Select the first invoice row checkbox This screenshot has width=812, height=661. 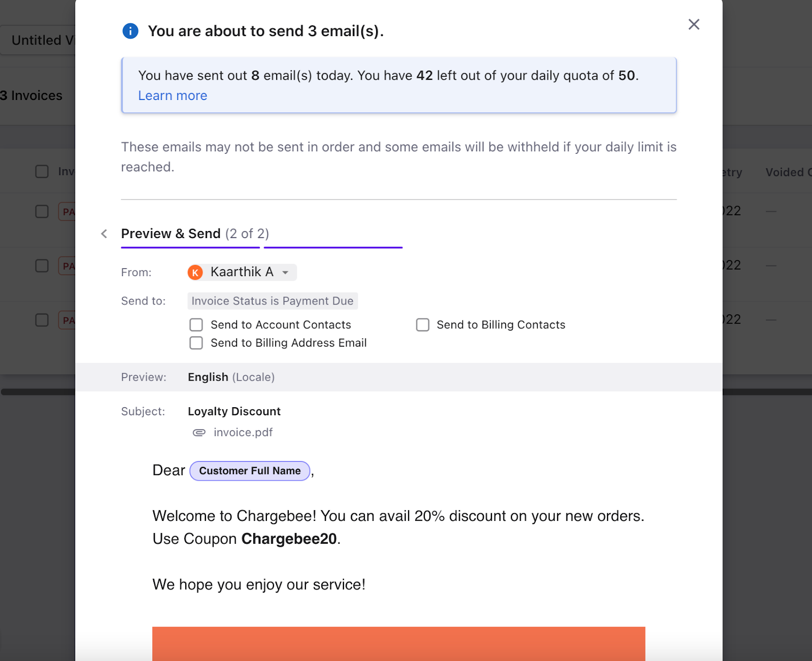point(42,212)
